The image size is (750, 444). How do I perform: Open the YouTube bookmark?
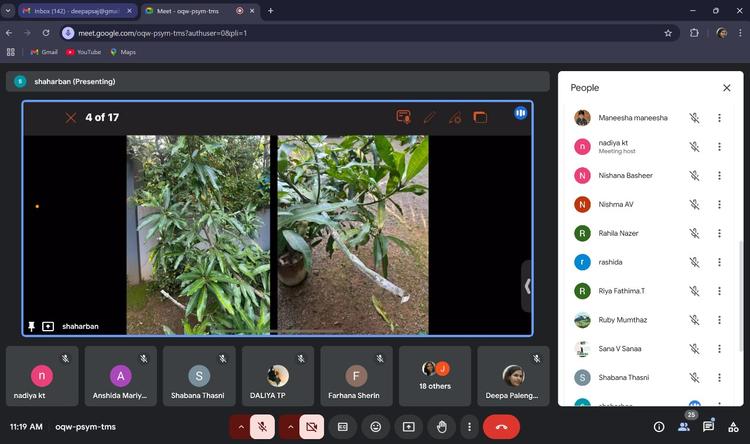(84, 52)
